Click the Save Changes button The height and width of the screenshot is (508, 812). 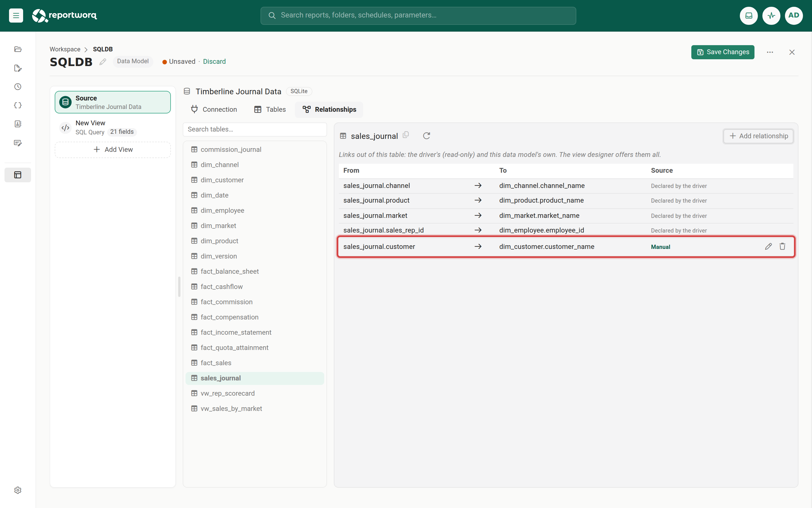722,52
